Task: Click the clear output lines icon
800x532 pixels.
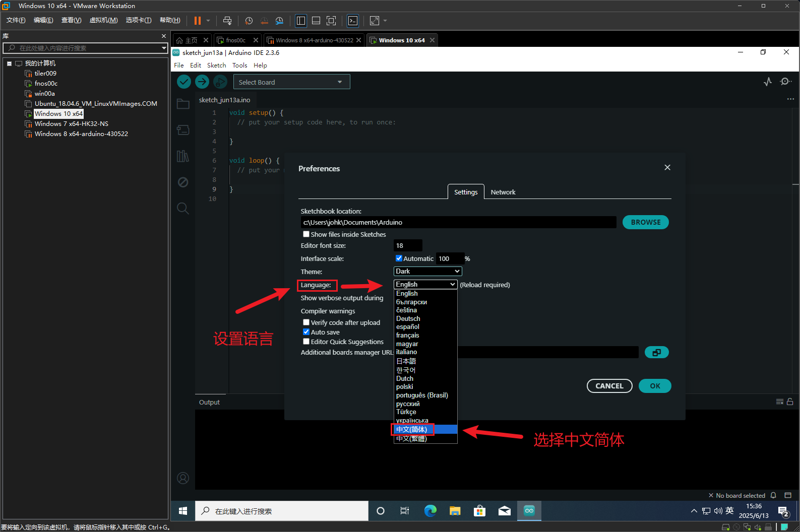Action: point(780,402)
